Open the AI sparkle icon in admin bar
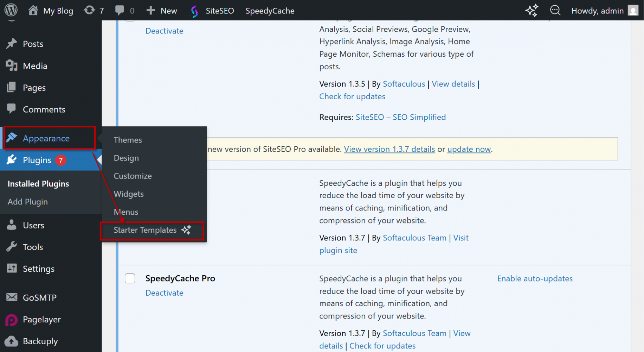Viewport: 644px width, 352px height. 532,11
